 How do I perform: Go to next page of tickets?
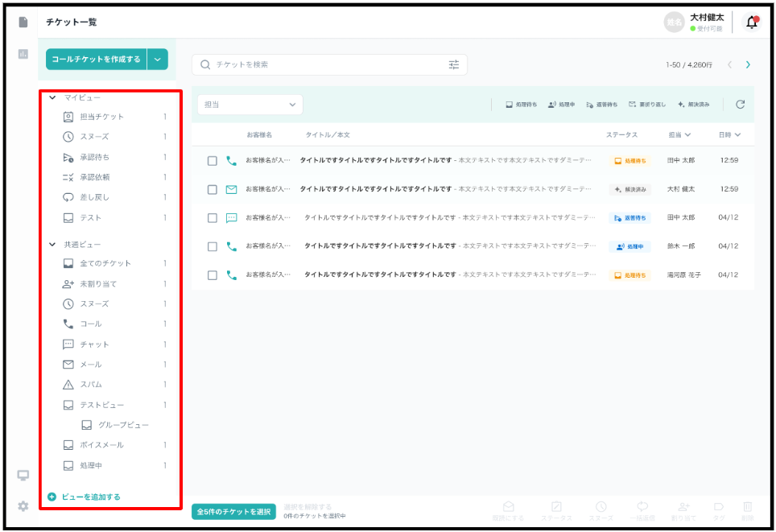coord(748,64)
